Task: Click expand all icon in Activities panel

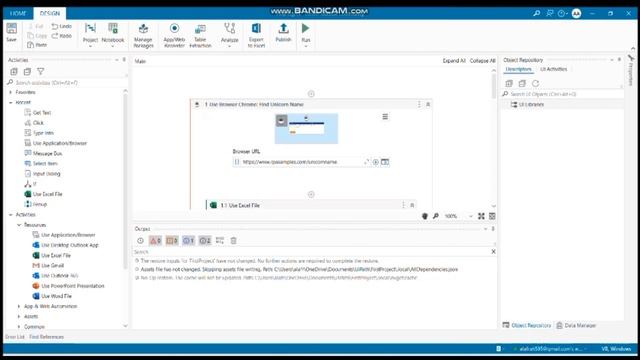Action: tap(14, 71)
